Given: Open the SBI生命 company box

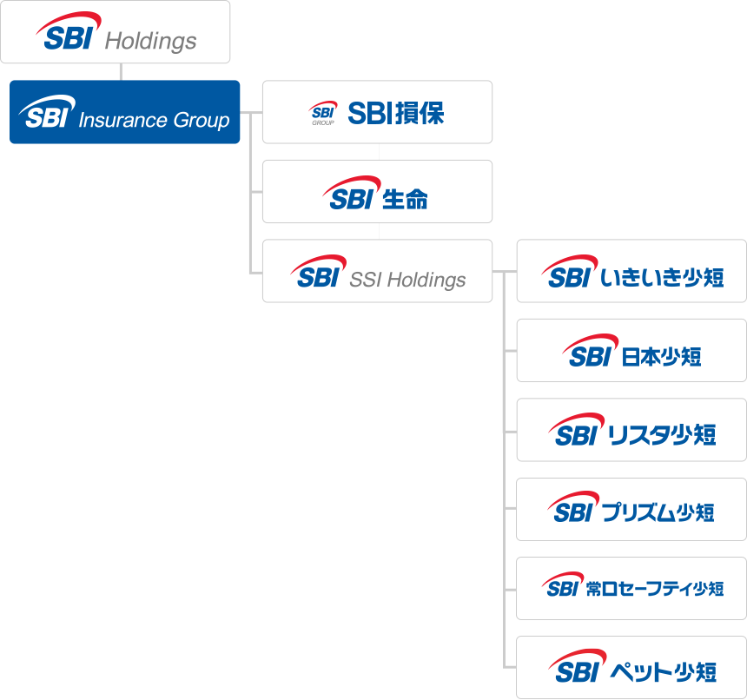Looking at the screenshot, I should (377, 191).
